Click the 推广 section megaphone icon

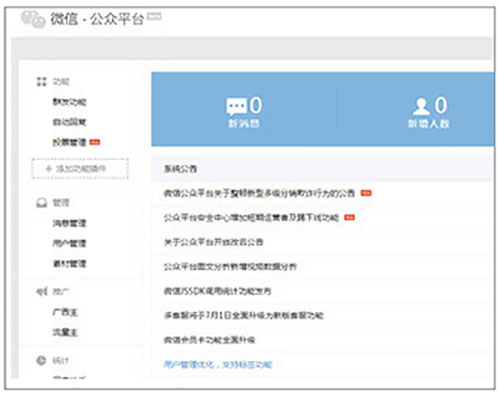[42, 292]
